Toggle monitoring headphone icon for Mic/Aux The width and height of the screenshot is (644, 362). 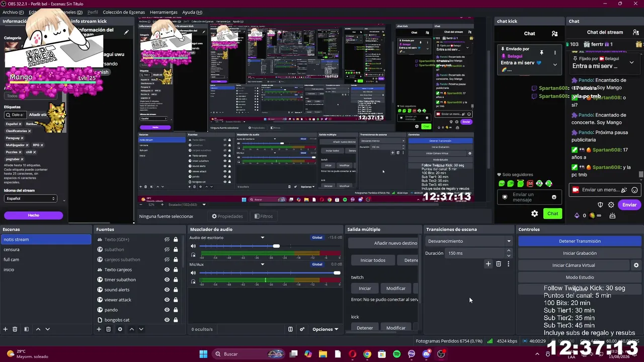tap(193, 282)
